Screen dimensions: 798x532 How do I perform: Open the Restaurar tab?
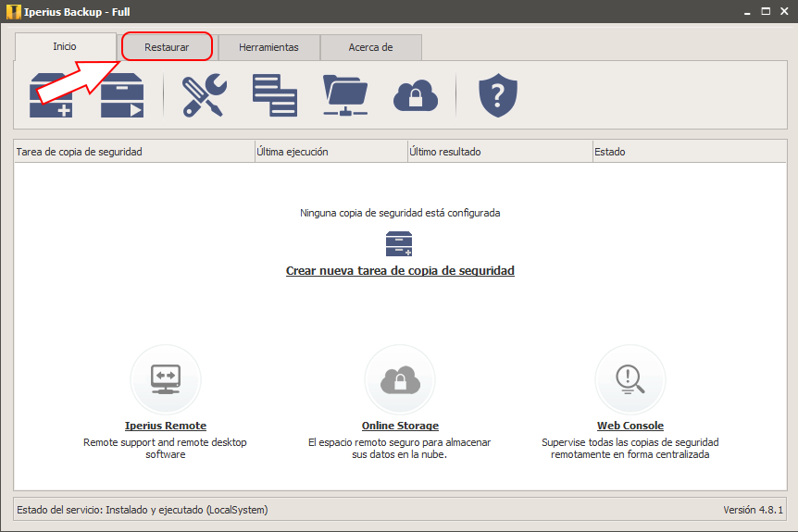click(x=167, y=47)
